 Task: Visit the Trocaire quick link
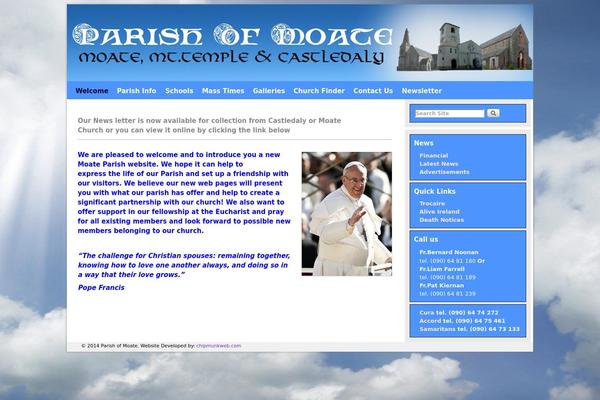(432, 204)
